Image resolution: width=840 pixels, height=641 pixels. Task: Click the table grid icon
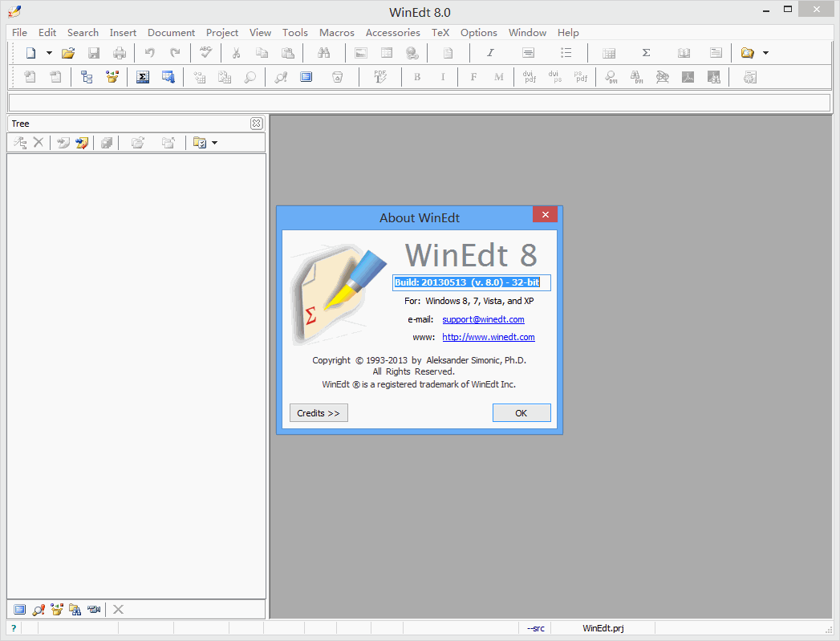coord(609,53)
